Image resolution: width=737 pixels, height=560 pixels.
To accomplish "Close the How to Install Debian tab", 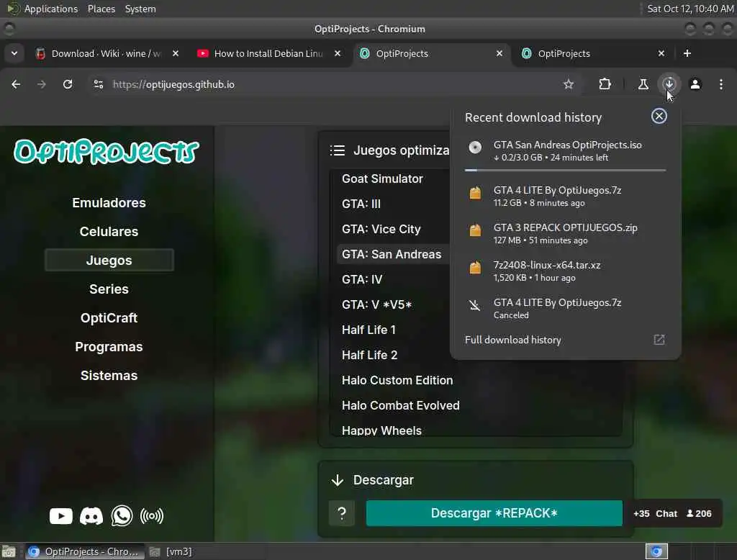I will pos(338,53).
